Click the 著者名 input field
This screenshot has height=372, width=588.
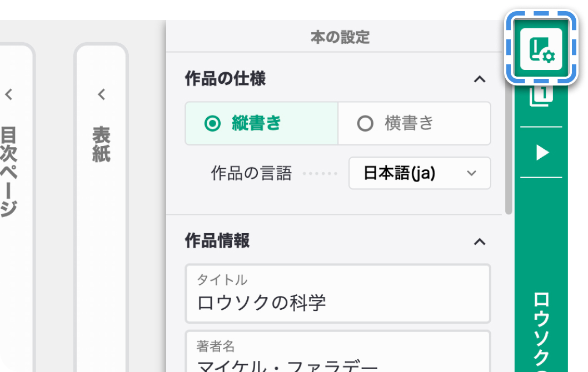[x=338, y=351]
